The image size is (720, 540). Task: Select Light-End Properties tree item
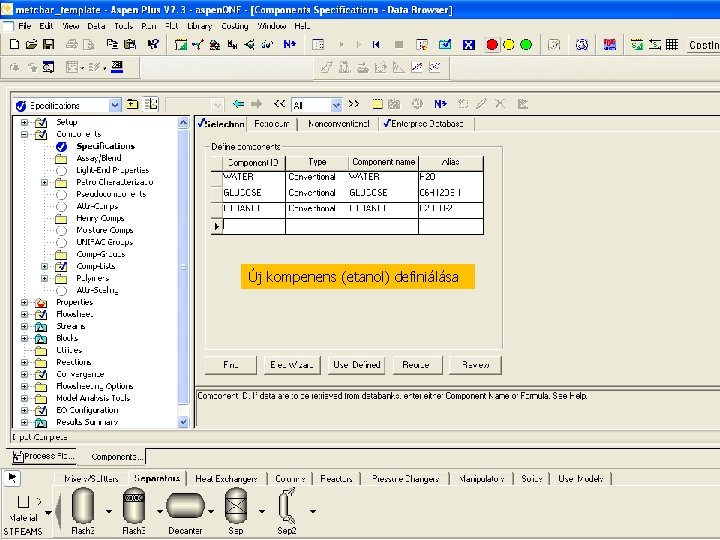tap(112, 170)
